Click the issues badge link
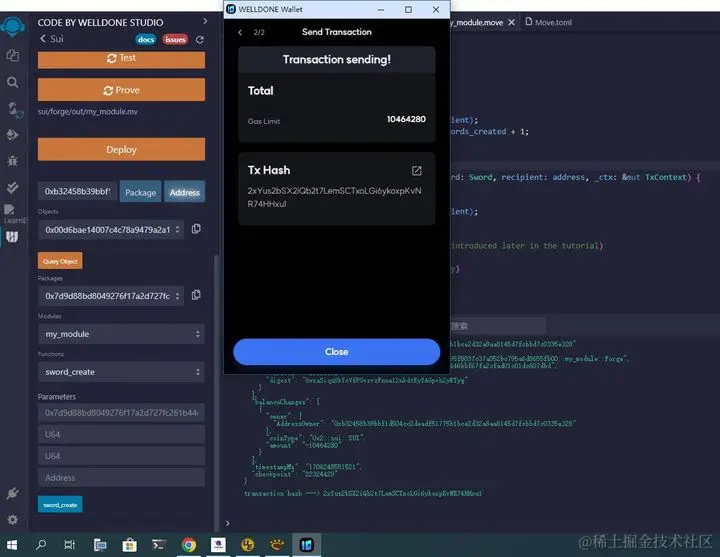This screenshot has width=720, height=557. (175, 39)
